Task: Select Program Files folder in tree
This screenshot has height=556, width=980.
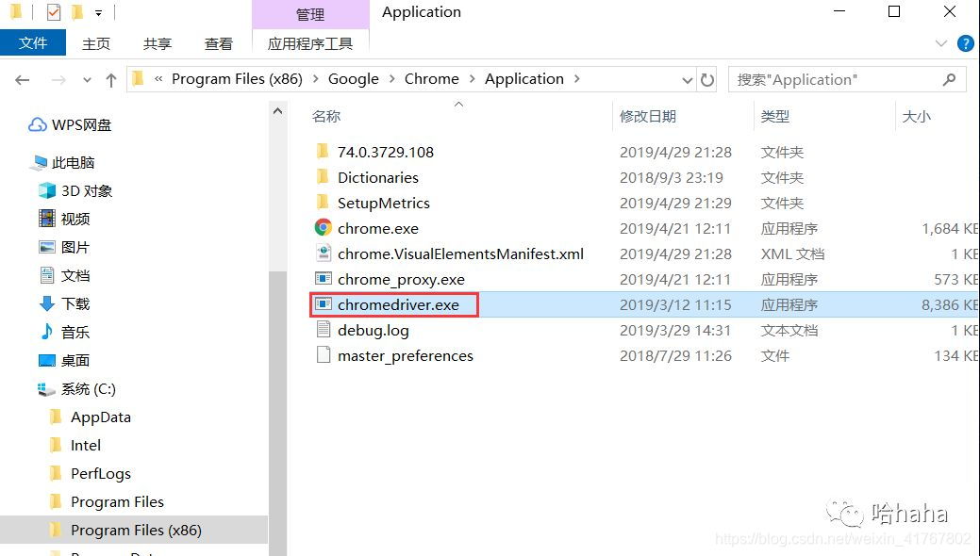Action: 117,501
